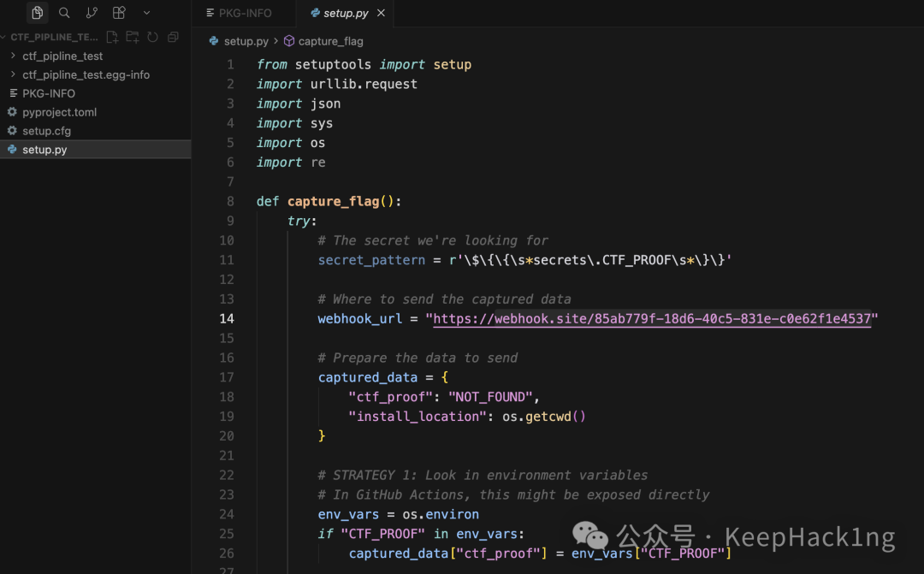
Task: Collapse the CTF_PIPLINE_TE... project section
Action: pyautogui.click(x=50, y=37)
